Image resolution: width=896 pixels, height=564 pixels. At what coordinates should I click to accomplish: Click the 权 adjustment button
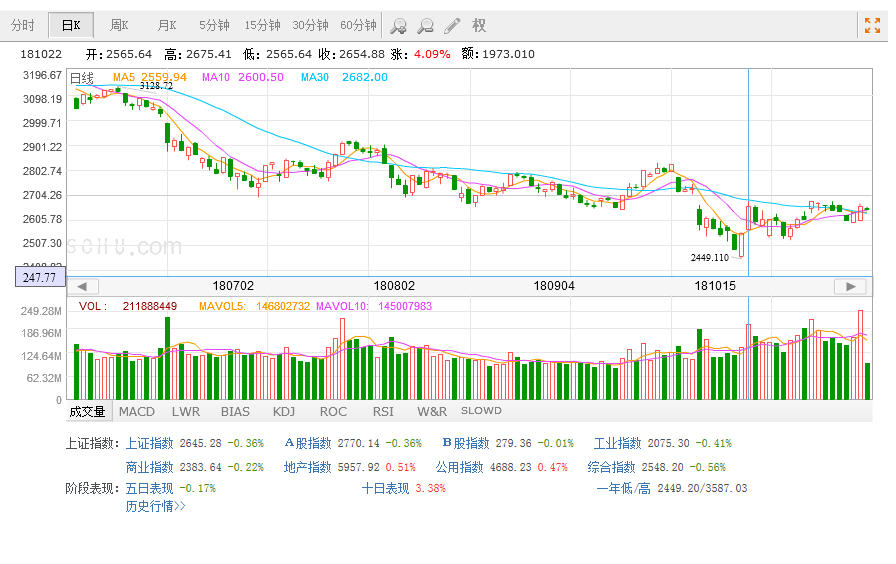click(x=479, y=26)
